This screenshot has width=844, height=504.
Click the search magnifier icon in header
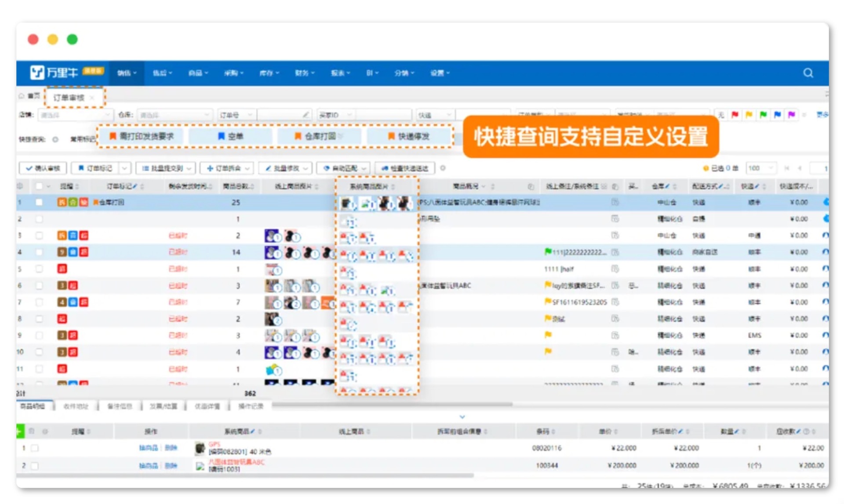pyautogui.click(x=808, y=73)
